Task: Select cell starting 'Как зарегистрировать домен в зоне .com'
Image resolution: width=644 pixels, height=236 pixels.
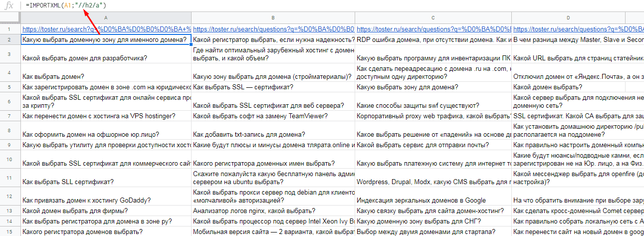Action: point(106,87)
